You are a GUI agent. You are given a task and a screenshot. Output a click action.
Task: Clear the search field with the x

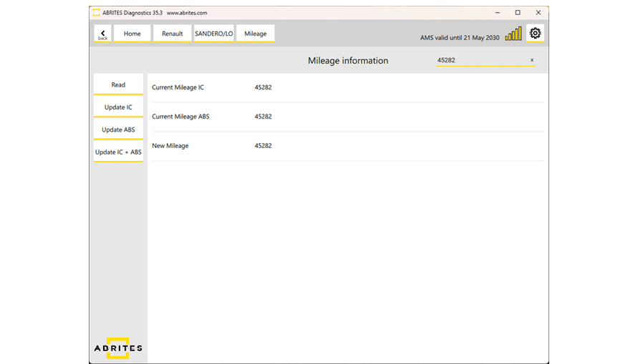[x=531, y=60]
